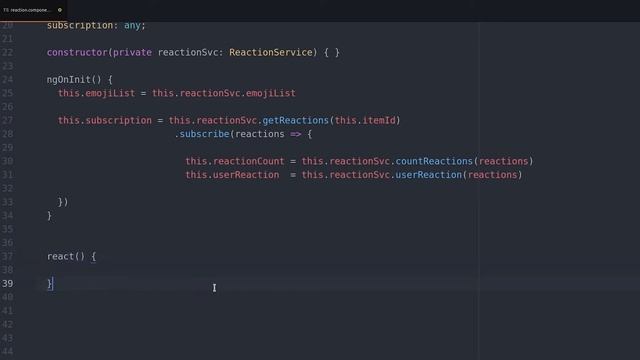The width and height of the screenshot is (640, 360).
Task: Click "this.subscription" on line 27
Action: coord(104,120)
